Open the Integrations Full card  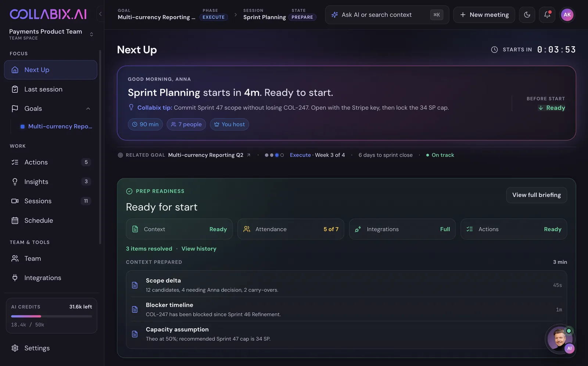402,229
